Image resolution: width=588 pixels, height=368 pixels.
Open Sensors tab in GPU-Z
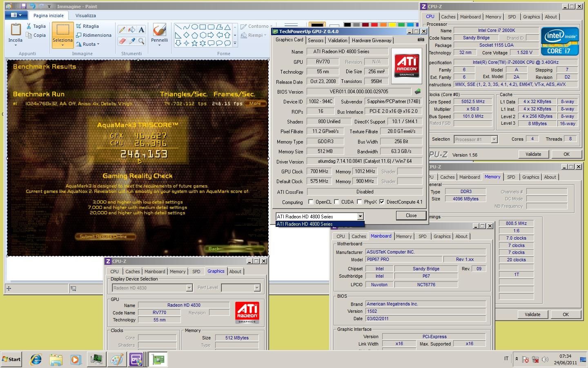click(316, 40)
